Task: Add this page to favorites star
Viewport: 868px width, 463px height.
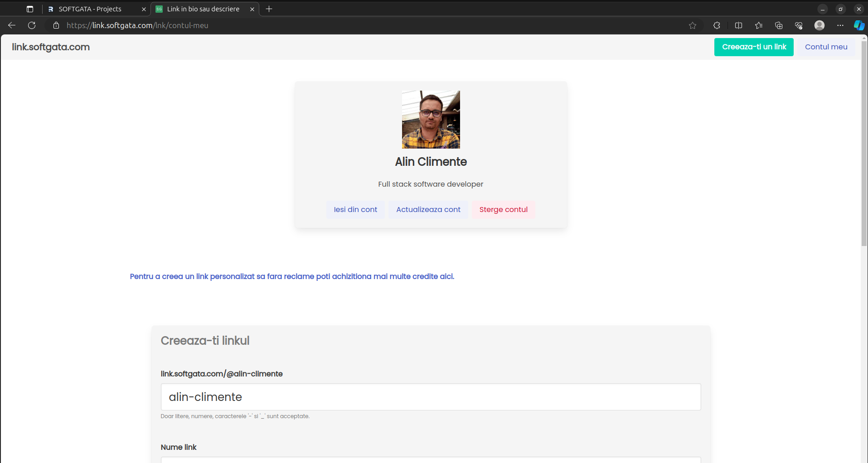Action: [692, 25]
